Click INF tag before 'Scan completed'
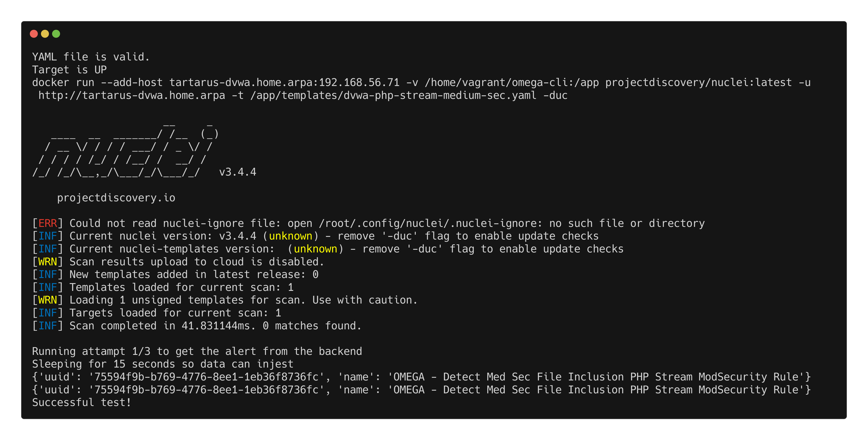 (x=48, y=326)
